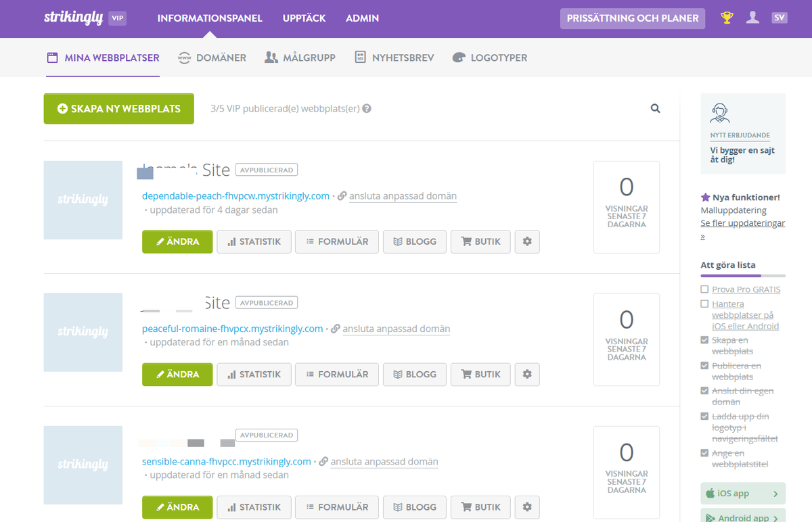Open Statistik for dependable-peach site
The width and height of the screenshot is (812, 522).
[x=254, y=241]
